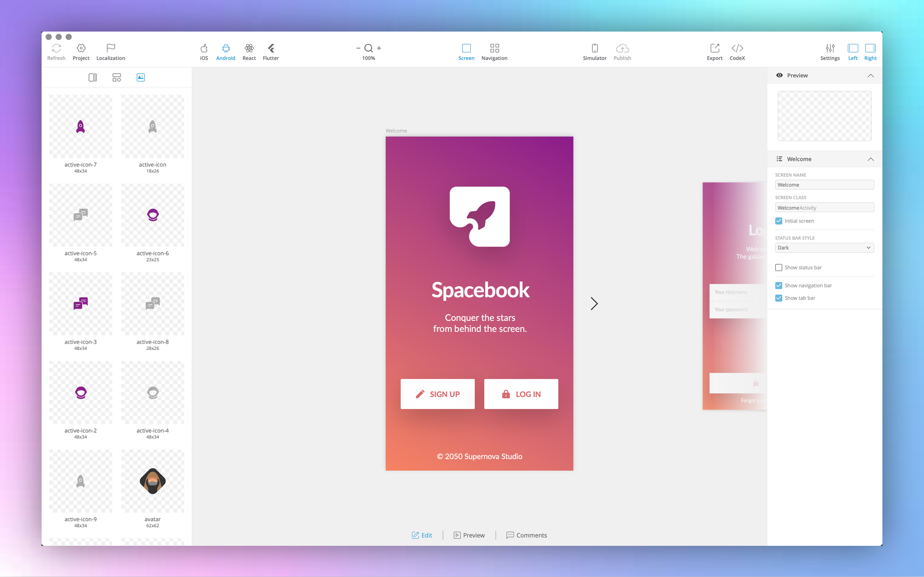Click the Refresh icon in toolbar

56,49
